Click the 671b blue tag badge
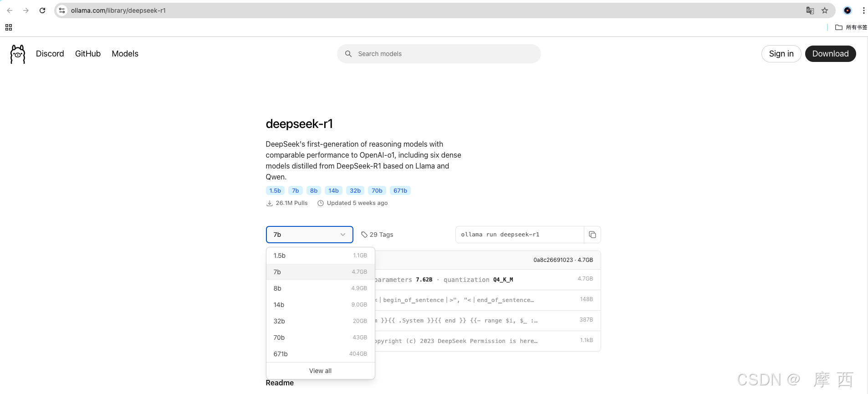Viewport: 868px width, 394px height. 400,191
